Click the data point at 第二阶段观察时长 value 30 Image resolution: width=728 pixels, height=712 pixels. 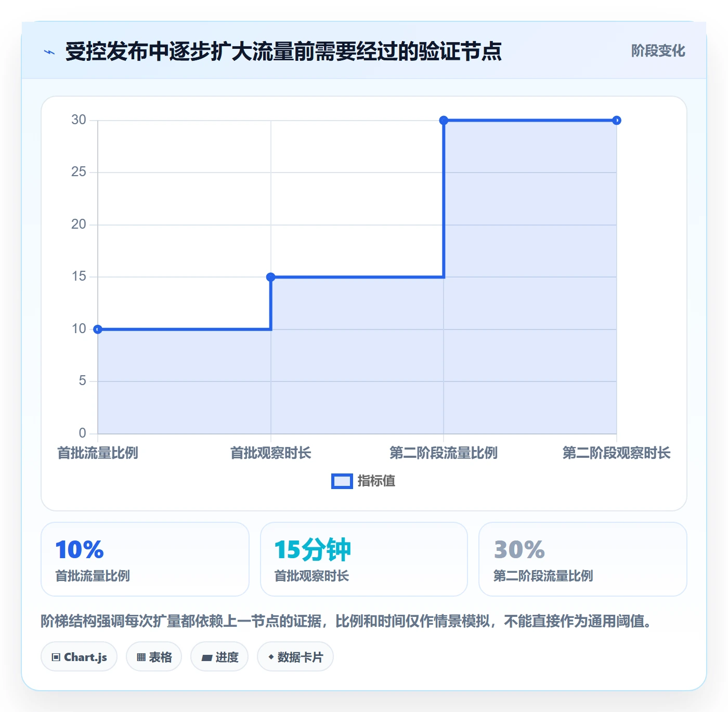click(616, 121)
